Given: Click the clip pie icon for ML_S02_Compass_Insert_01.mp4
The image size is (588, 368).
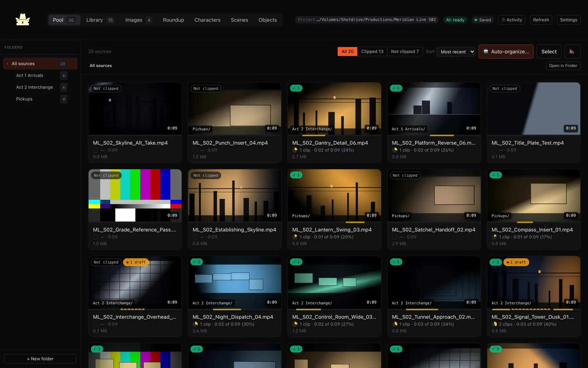Looking at the screenshot, I should 494,237.
